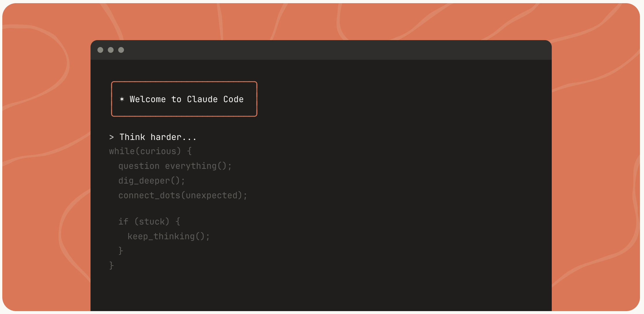Click the 'dig_deeper();' code line
The height and width of the screenshot is (314, 644).
click(x=152, y=181)
